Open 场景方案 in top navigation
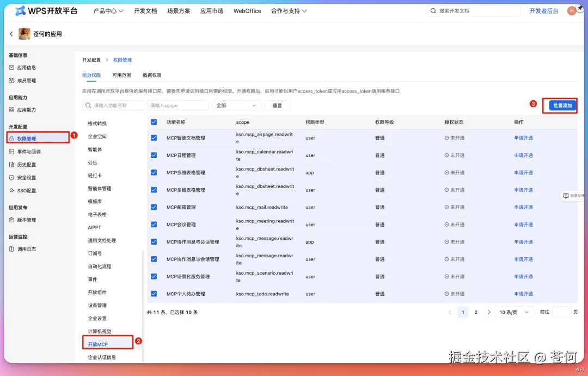This screenshot has width=588, height=376. coord(179,11)
